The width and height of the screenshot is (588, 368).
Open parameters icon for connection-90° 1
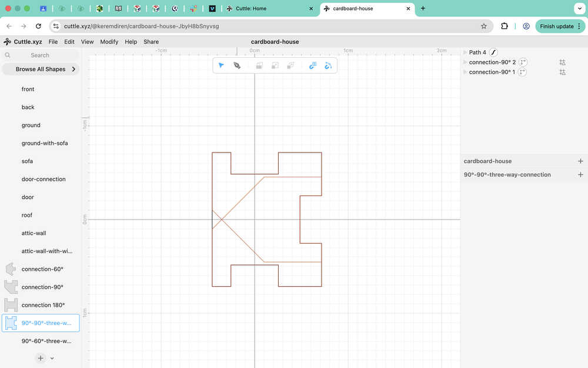[x=562, y=72]
